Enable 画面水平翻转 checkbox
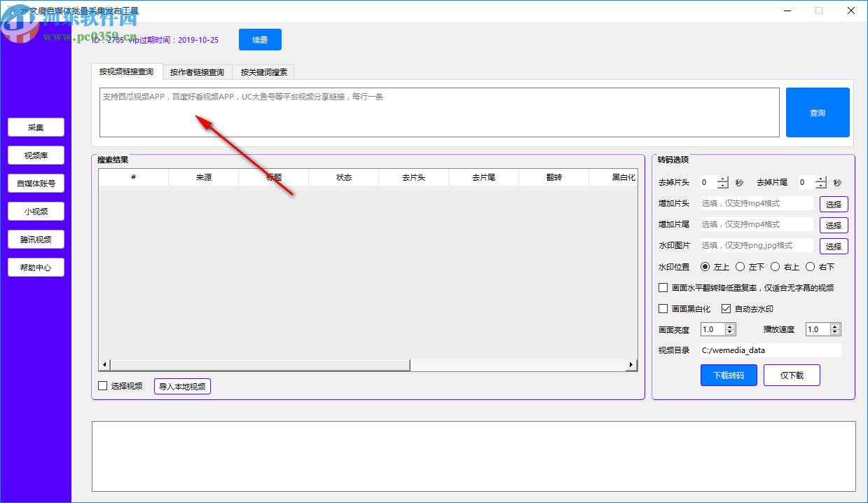This screenshot has width=868, height=503. (663, 288)
